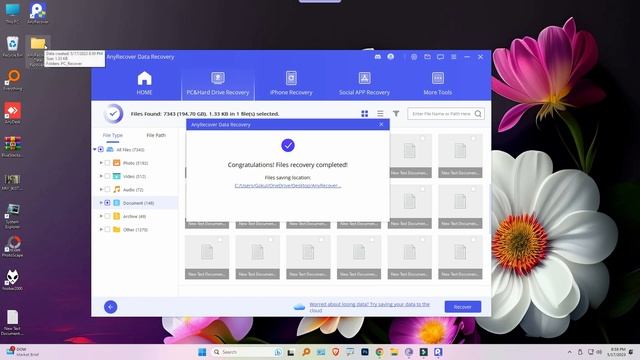640x360 pixels.
Task: Open Photoshop from the taskbar
Action: pos(365,352)
